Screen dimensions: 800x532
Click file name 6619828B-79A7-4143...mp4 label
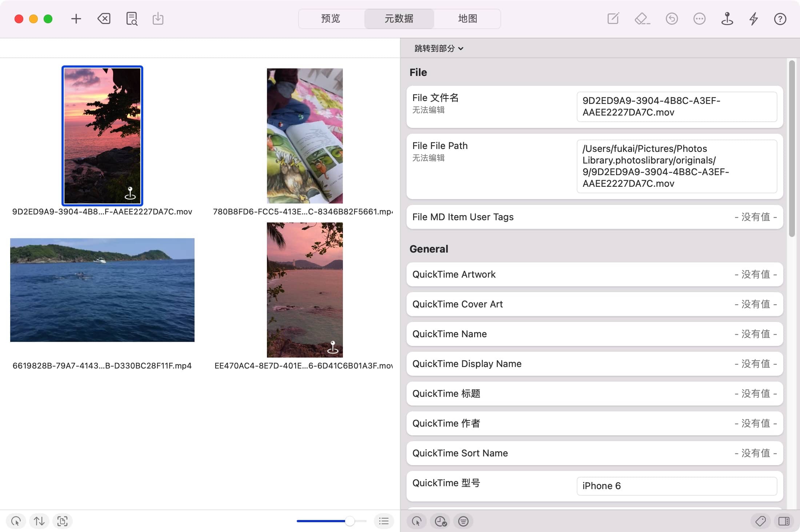(102, 366)
